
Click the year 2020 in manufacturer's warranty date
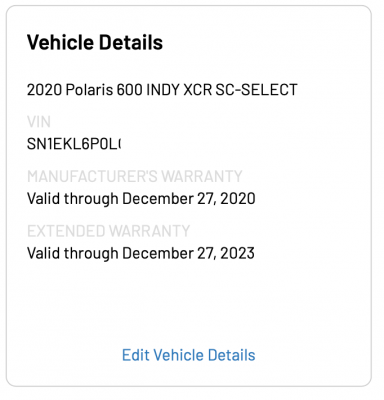pos(238,199)
